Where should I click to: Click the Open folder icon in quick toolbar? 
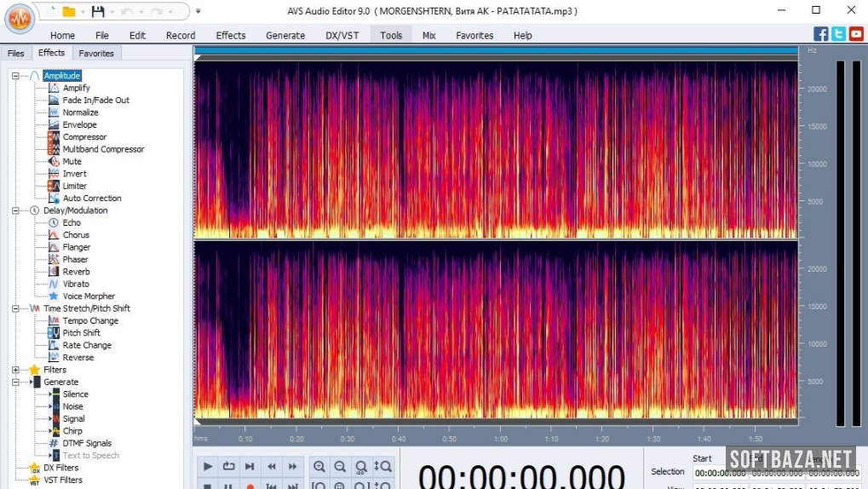(69, 12)
